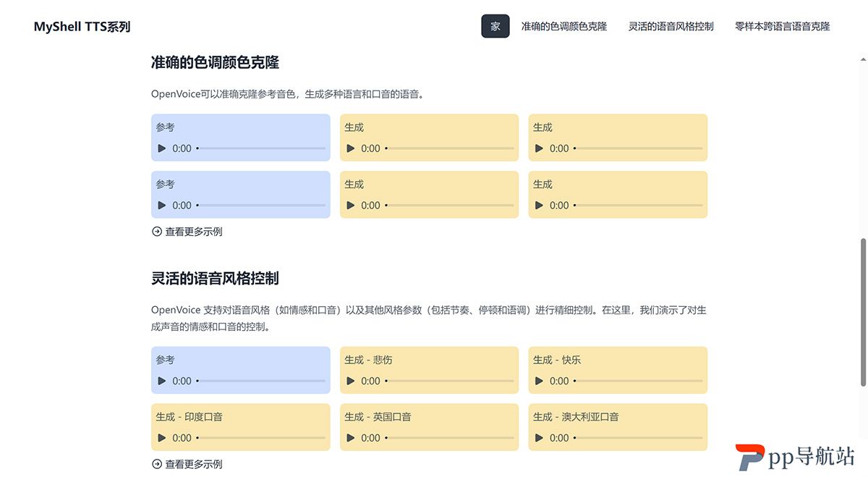This screenshot has width=868, height=477.
Task: Click the sentence starting OpenVoice可以准确克隆参考音色
Action: 288,94
